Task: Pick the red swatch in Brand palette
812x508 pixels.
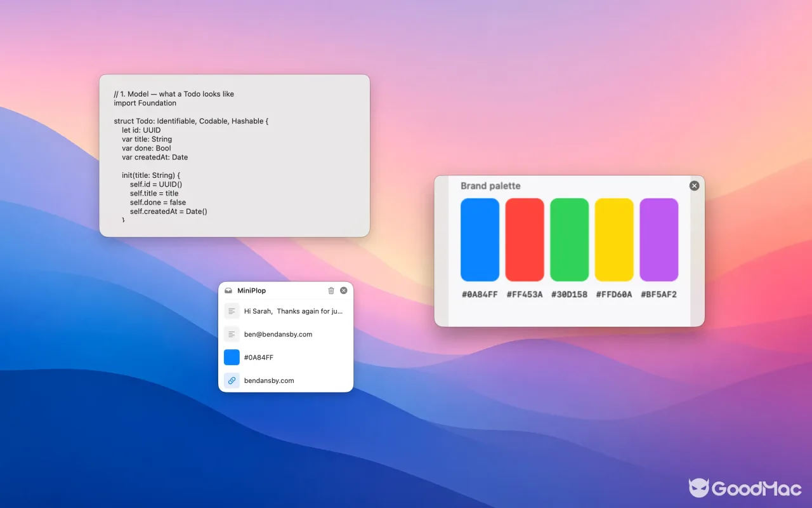Action: [525, 239]
